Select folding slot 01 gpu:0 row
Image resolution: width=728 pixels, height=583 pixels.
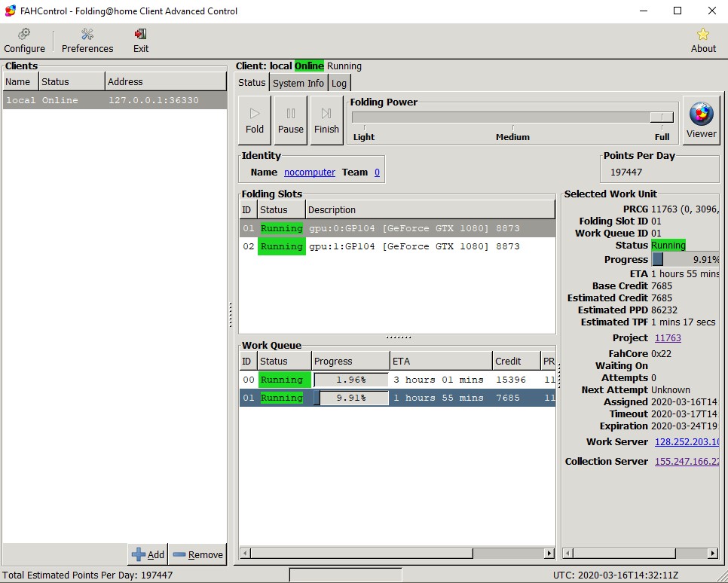(x=397, y=228)
